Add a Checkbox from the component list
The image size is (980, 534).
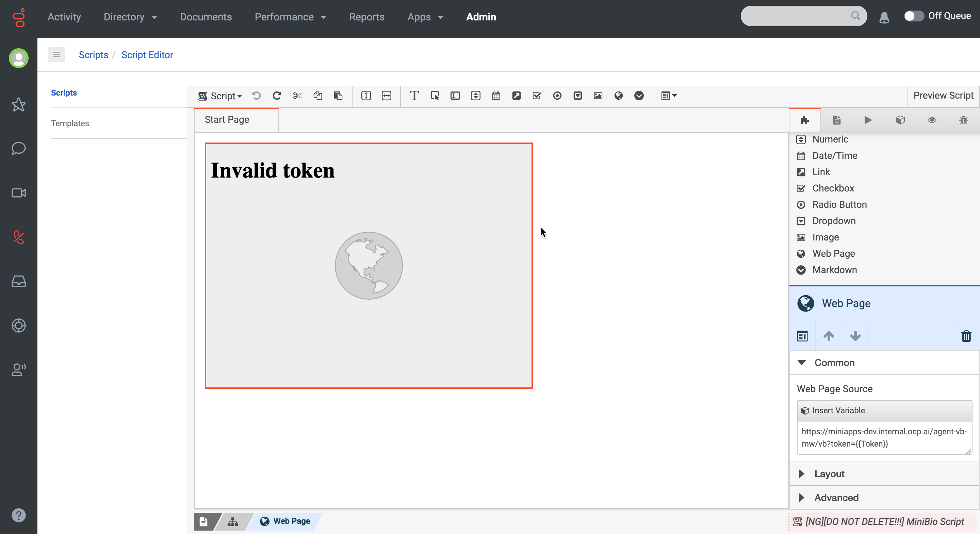[833, 188]
